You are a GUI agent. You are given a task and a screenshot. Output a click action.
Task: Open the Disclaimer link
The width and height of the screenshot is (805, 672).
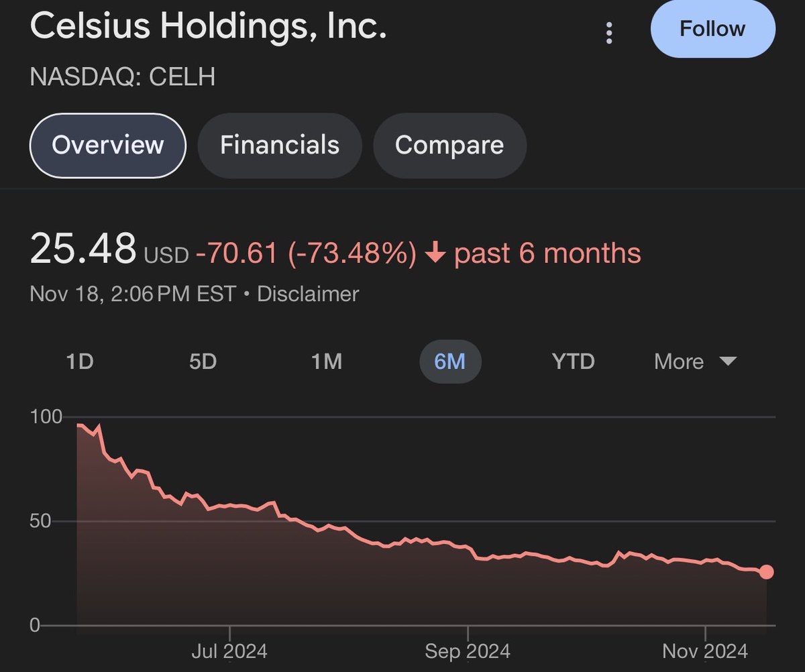pos(308,294)
